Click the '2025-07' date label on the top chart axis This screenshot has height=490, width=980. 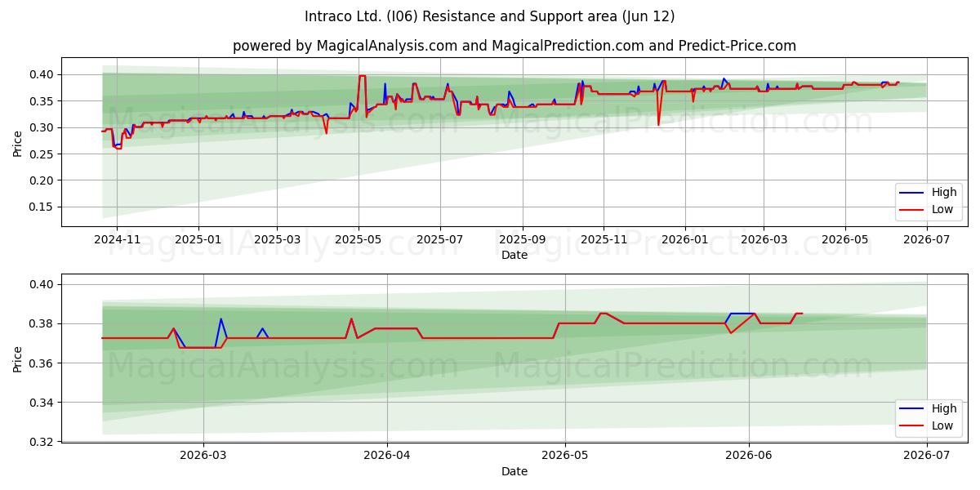(x=440, y=239)
